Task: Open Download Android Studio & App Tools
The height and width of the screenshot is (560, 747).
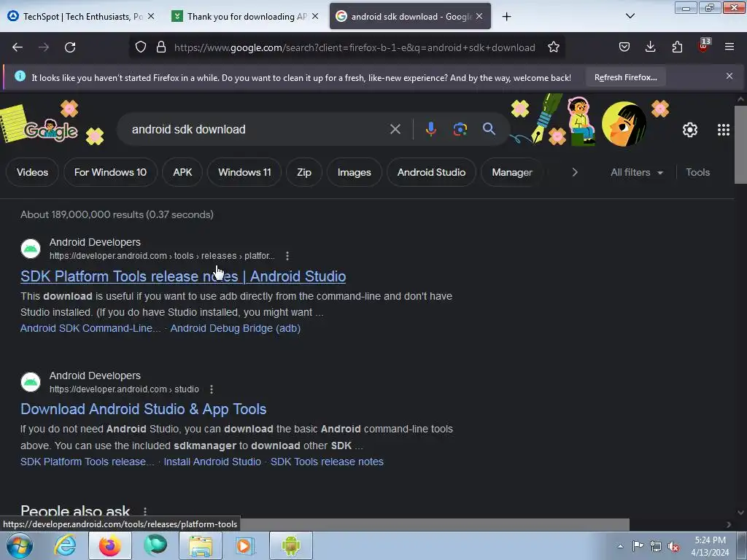Action: 144,409
